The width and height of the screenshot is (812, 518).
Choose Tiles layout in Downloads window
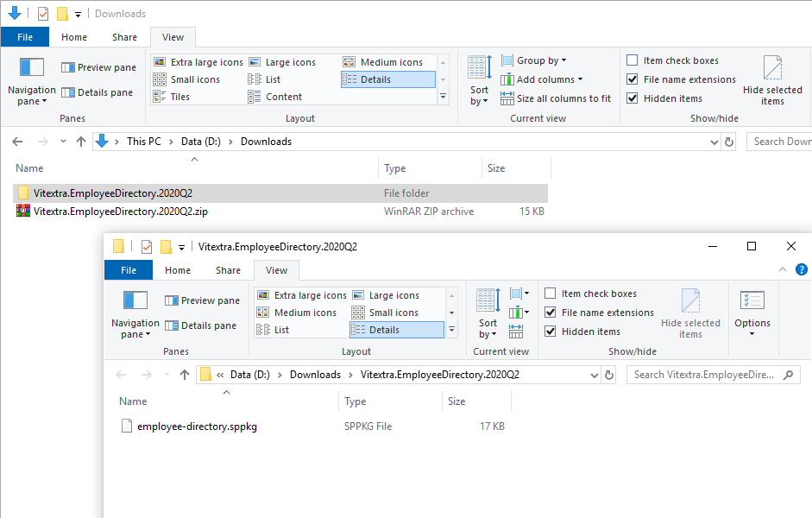click(x=172, y=97)
